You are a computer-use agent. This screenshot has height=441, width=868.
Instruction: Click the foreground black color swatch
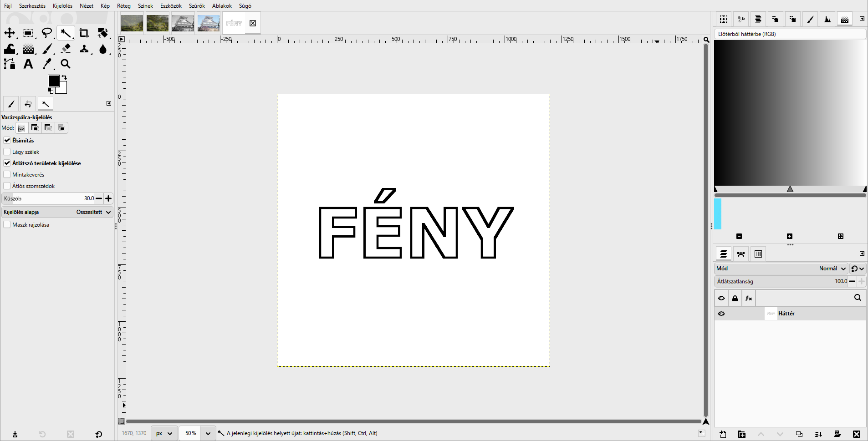pos(53,81)
